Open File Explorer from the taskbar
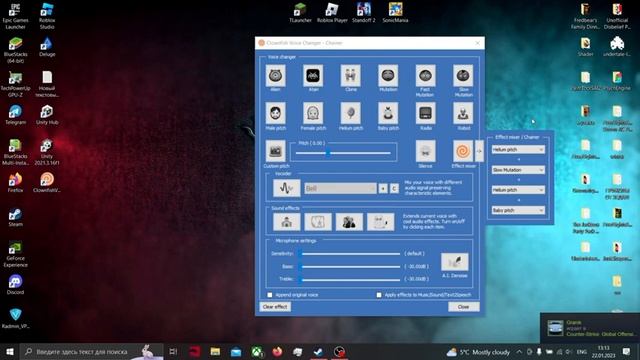640x360 pixels. point(215,351)
